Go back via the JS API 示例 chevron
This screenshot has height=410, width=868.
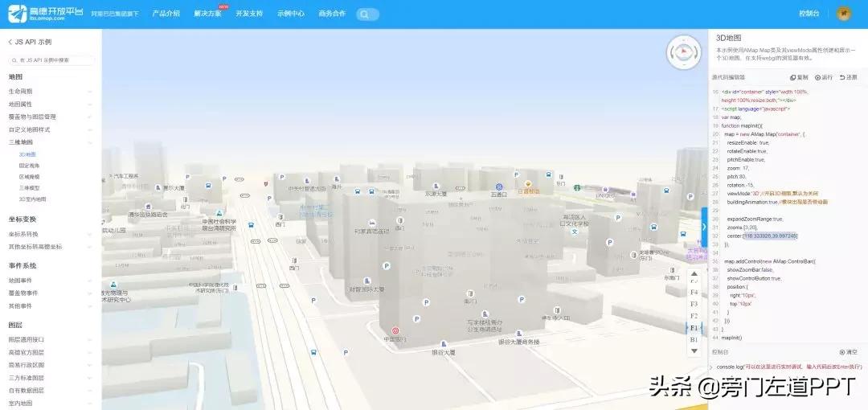[x=10, y=42]
